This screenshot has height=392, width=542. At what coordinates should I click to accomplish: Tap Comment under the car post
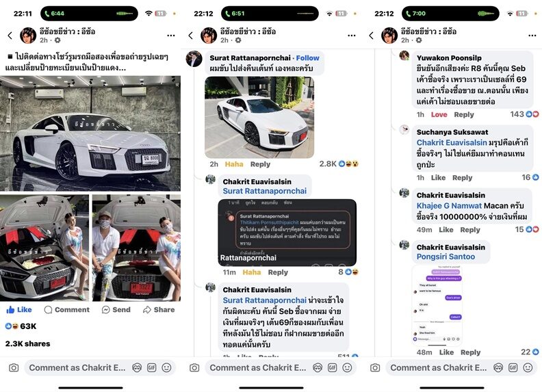pos(67,309)
